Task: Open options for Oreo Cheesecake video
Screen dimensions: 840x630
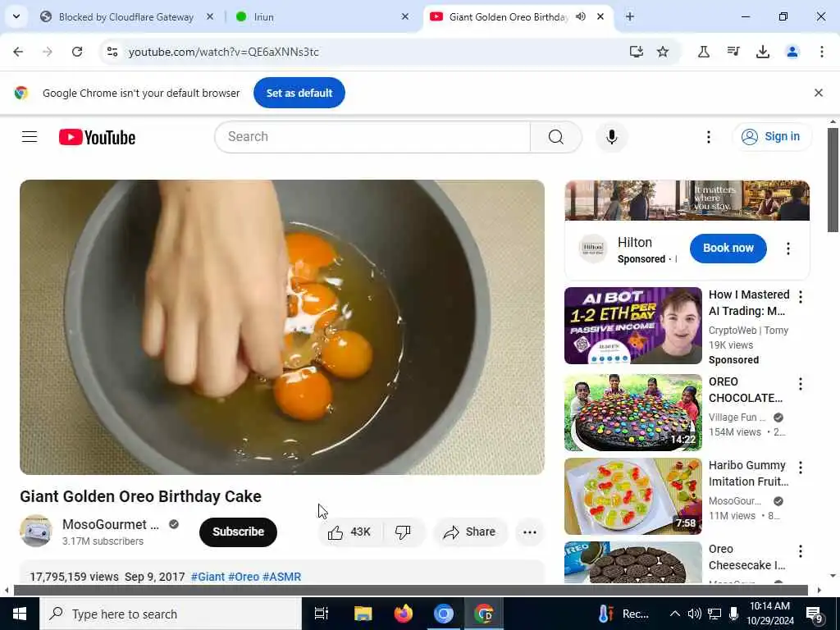Action: [x=801, y=550]
